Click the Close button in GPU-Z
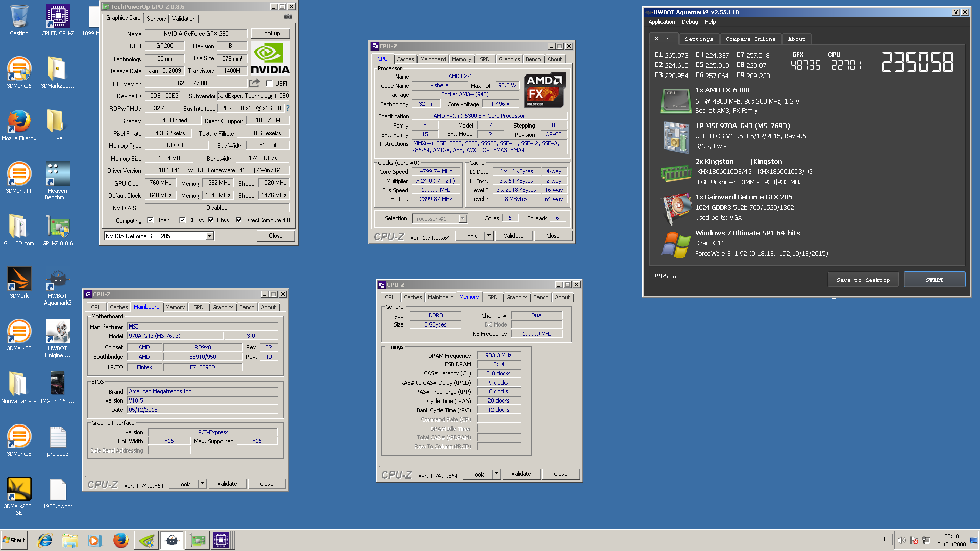This screenshot has width=980, height=551. 276,236
